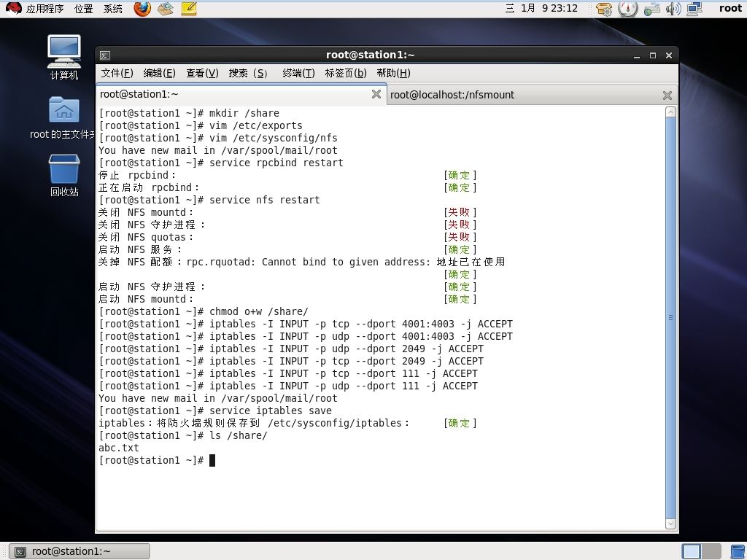Open the volume control tray icon

(673, 9)
